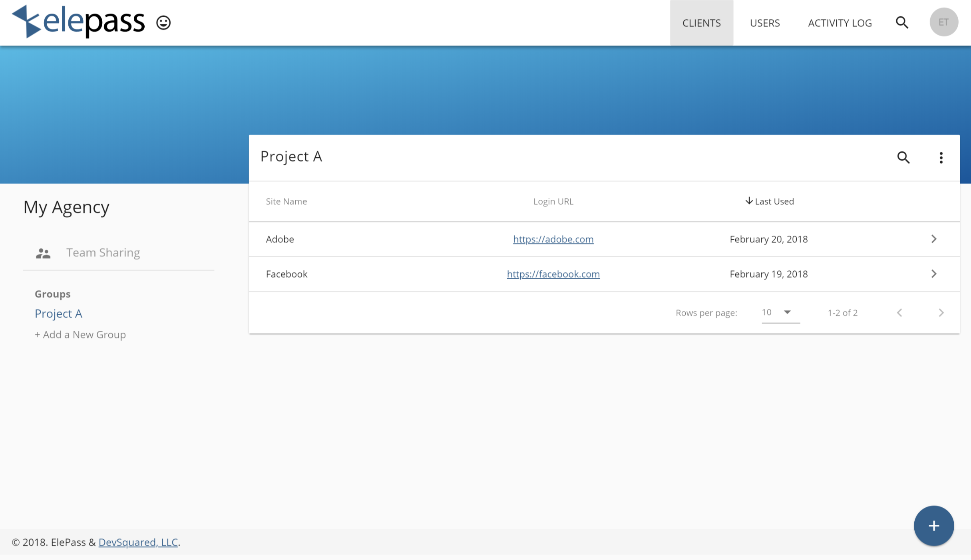Expand the Adobe row chevron
Image resolution: width=971 pixels, height=560 pixels.
coord(934,239)
